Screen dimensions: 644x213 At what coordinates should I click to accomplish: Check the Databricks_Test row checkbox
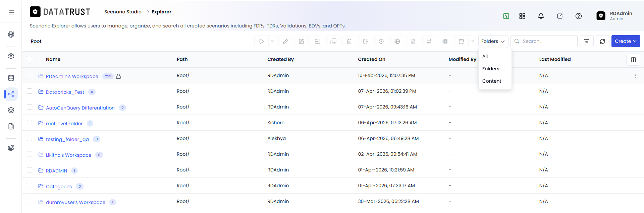30,91
